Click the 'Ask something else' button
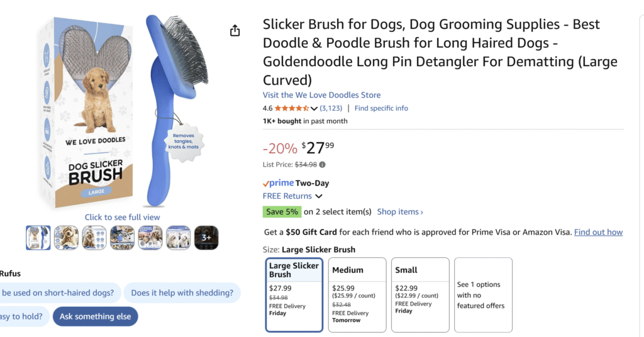The height and width of the screenshot is (337, 644). tap(95, 316)
